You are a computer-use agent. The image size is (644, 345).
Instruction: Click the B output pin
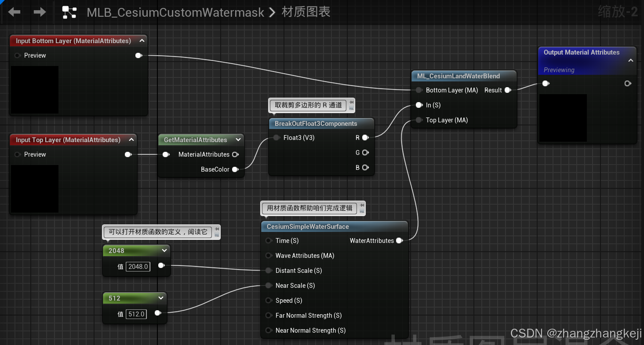(x=365, y=168)
